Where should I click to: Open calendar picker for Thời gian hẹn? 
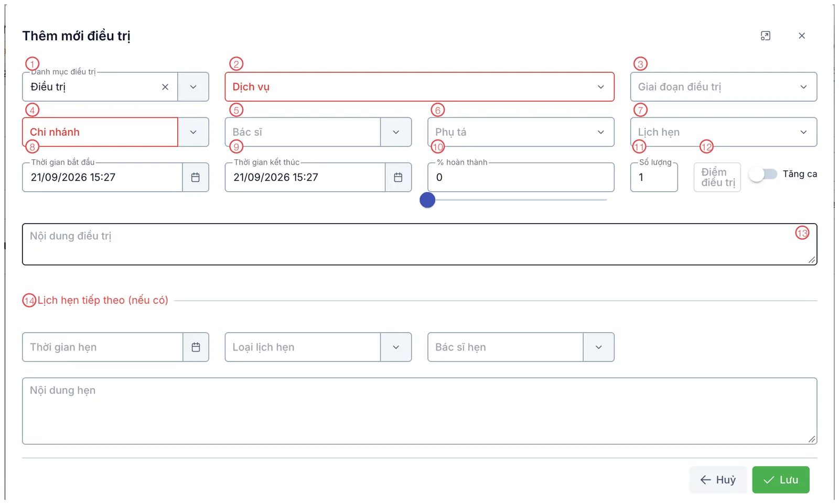[x=196, y=347]
